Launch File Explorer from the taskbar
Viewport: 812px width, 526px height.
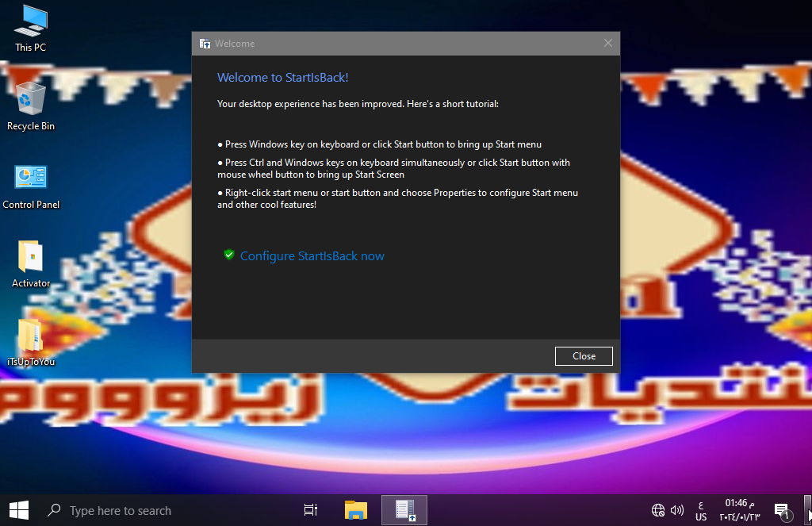(356, 510)
